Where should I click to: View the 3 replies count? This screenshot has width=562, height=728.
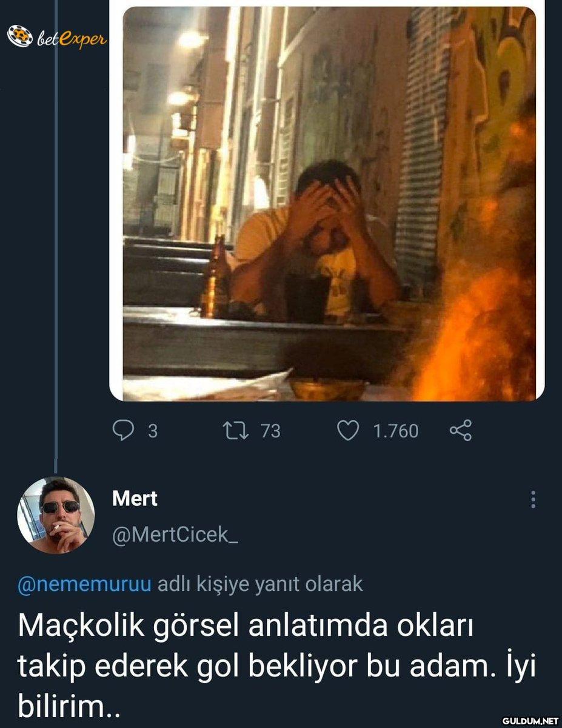[153, 431]
